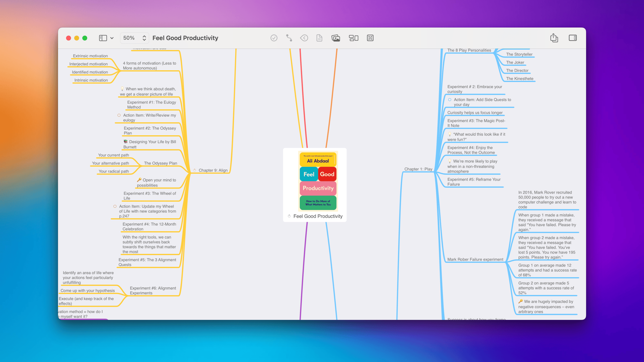Select The Odyssey Plan node
Image resolution: width=644 pixels, height=362 pixels.
[160, 163]
